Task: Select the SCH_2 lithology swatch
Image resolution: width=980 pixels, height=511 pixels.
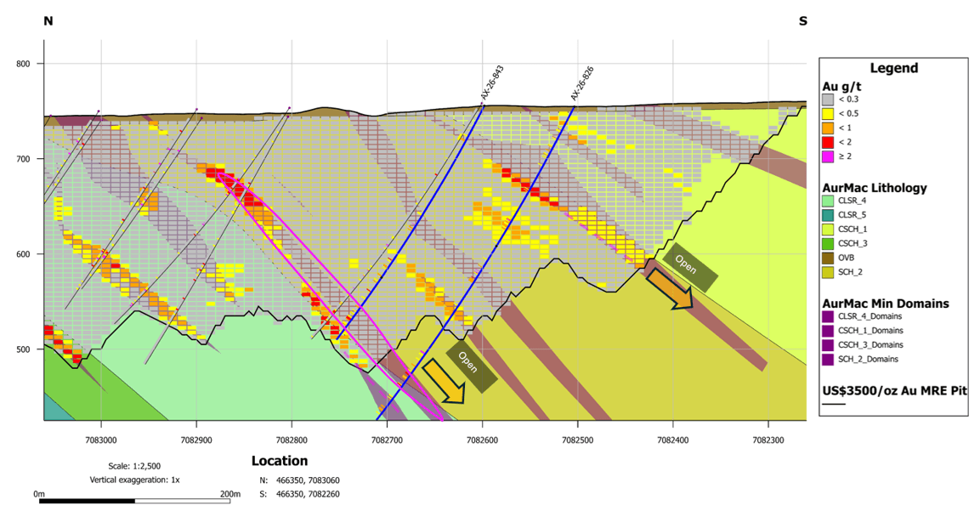Action: pyautogui.click(x=828, y=272)
